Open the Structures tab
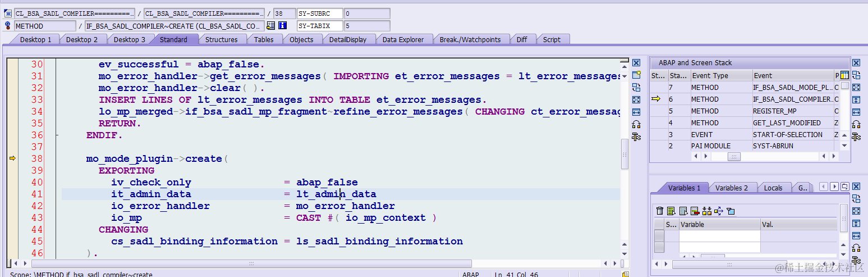 coord(221,39)
